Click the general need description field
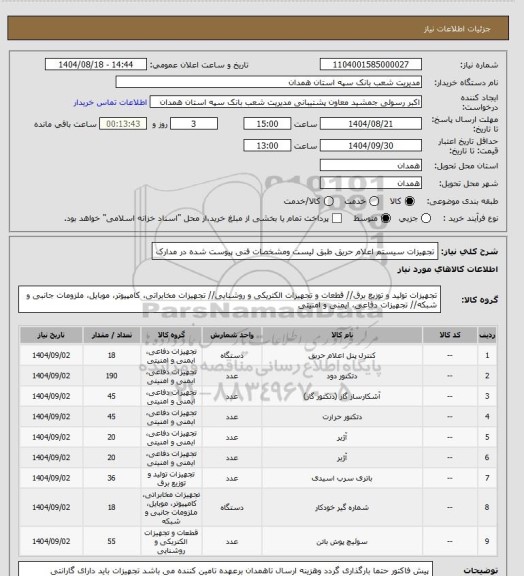The height and width of the screenshot is (576, 524). pos(295,251)
